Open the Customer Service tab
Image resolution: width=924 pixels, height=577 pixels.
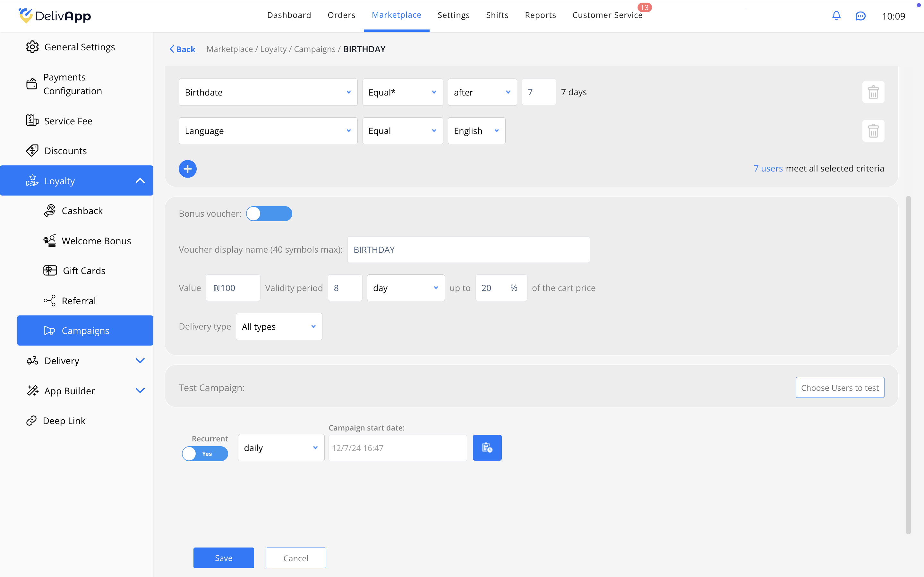[607, 15]
